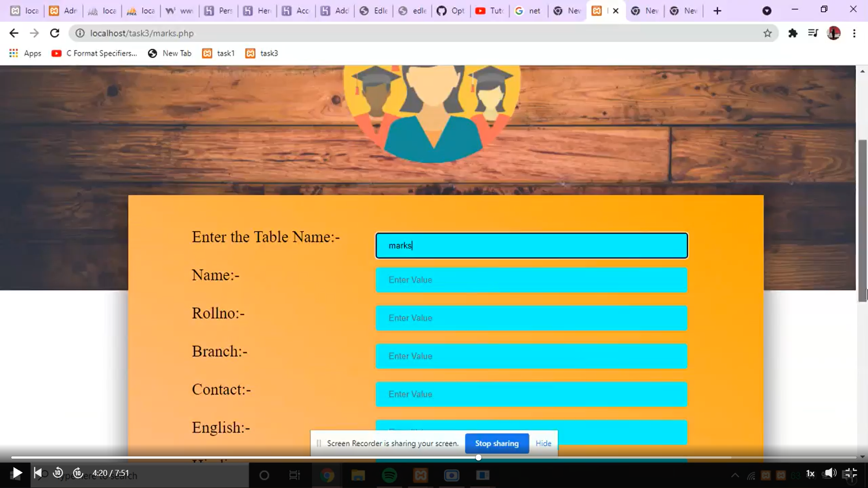Close the active localhost tab
The height and width of the screenshot is (488, 868).
[x=615, y=11]
